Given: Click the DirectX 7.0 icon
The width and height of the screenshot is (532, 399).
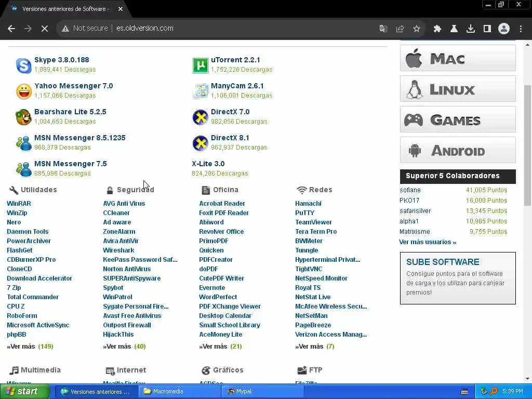Looking at the screenshot, I should (x=200, y=117).
